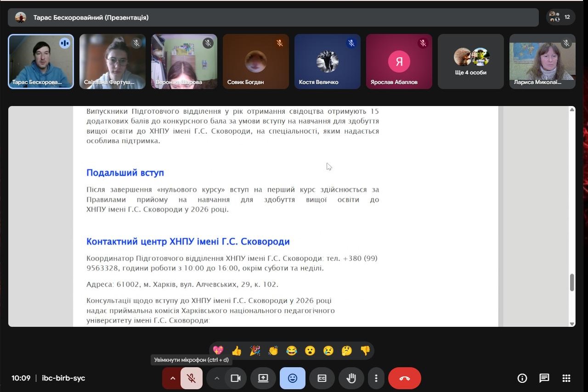
Task: Click the present screen share button
Action: click(263, 378)
